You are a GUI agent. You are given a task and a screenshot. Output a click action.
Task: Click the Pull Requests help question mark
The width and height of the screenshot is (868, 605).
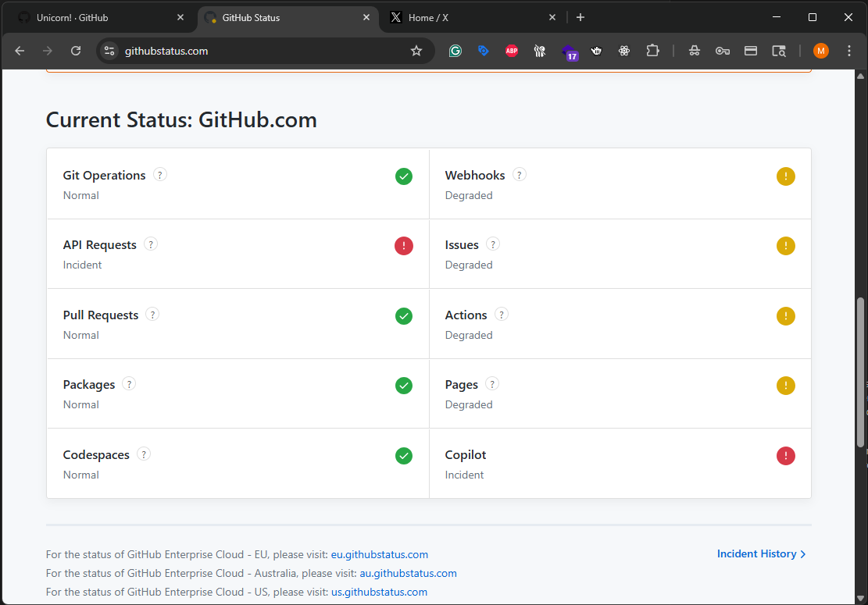point(152,314)
